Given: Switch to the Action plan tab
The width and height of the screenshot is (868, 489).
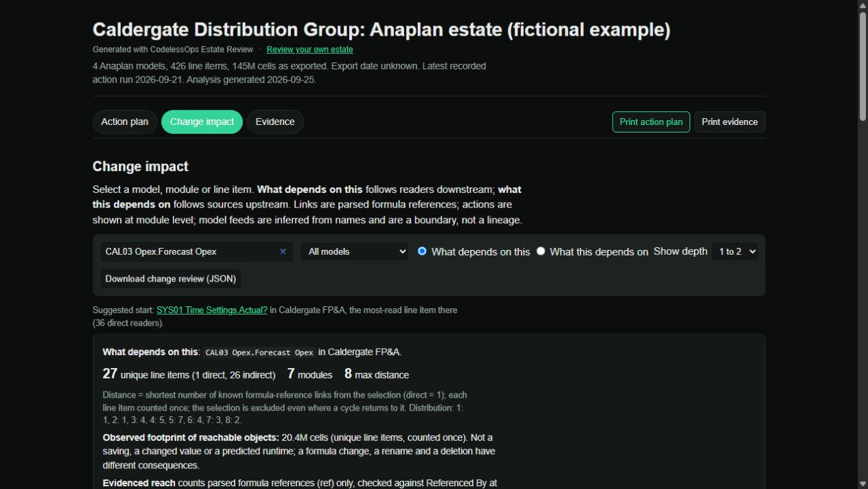Looking at the screenshot, I should coord(125,122).
